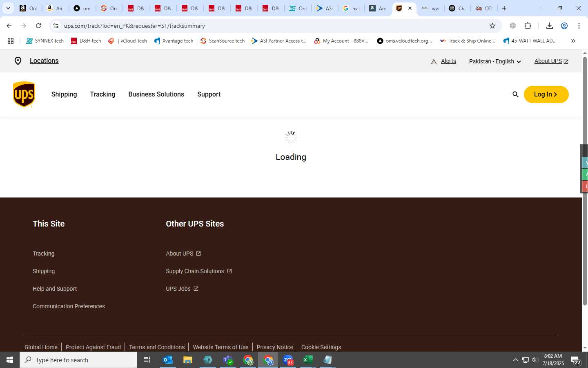Open the tab search dropdown arrow
Image resolution: width=588 pixels, height=368 pixels.
8,8
